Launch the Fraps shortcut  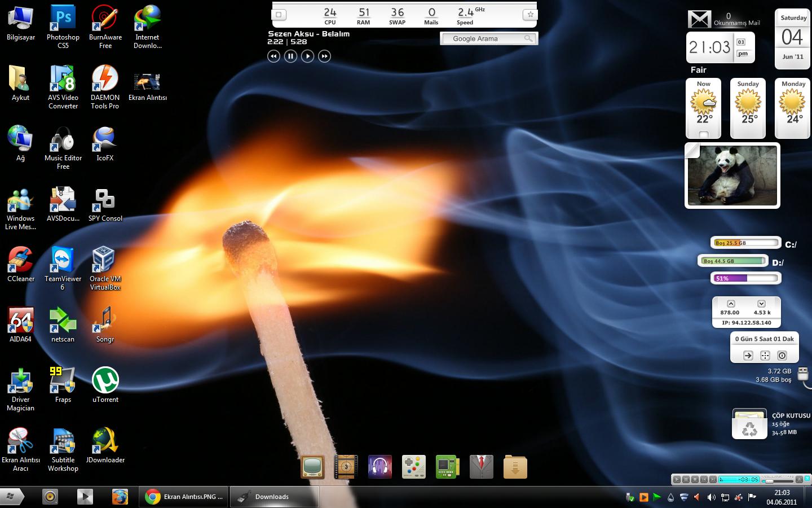coord(63,385)
